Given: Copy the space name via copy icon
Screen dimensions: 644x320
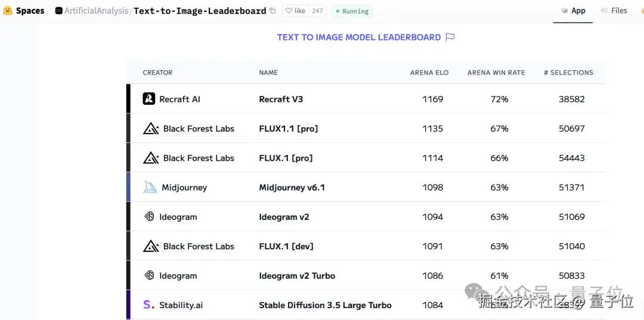Looking at the screenshot, I should [x=273, y=11].
